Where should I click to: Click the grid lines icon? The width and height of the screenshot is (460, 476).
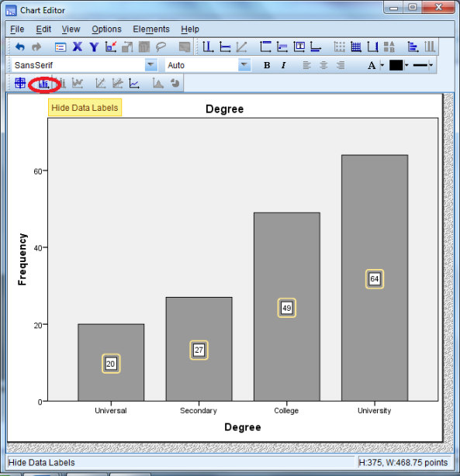pyautogui.click(x=356, y=47)
